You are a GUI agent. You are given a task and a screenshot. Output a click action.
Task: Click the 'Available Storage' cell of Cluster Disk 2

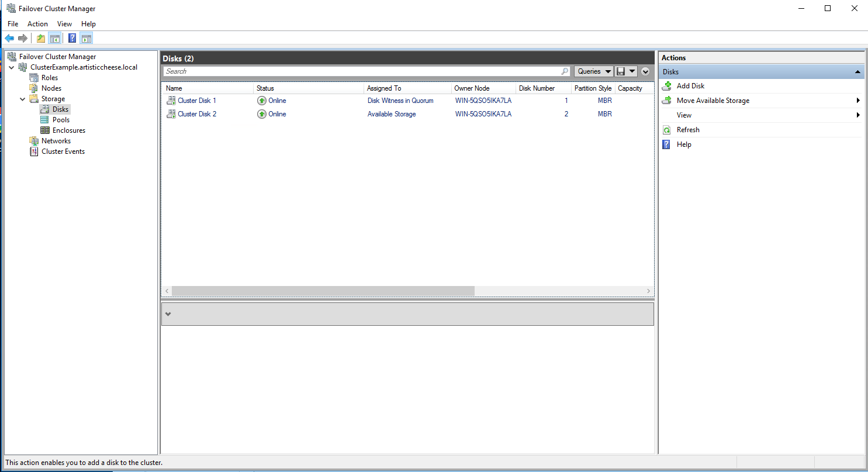click(x=392, y=114)
